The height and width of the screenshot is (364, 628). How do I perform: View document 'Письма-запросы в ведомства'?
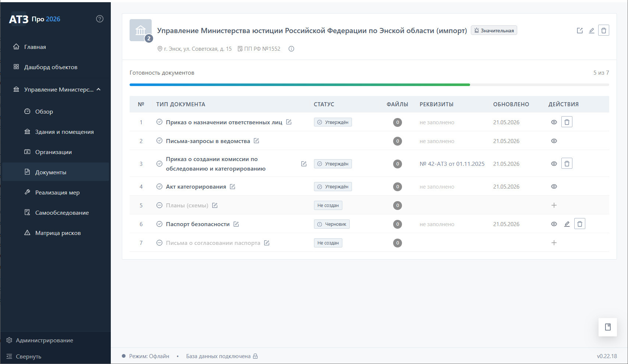554,141
